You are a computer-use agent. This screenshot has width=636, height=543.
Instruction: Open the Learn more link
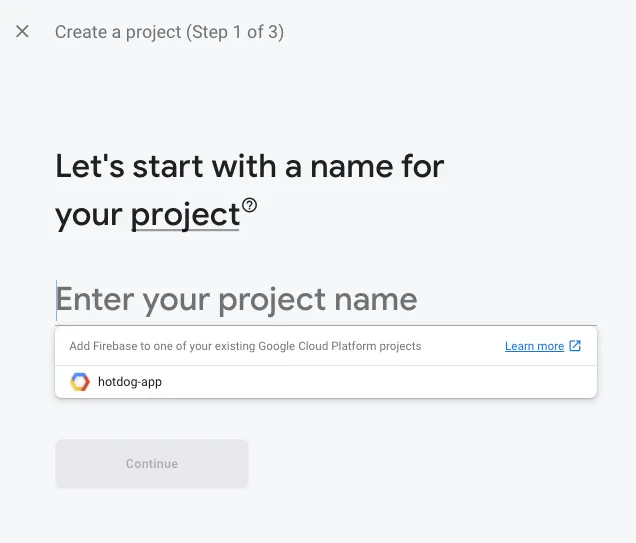[x=534, y=346]
